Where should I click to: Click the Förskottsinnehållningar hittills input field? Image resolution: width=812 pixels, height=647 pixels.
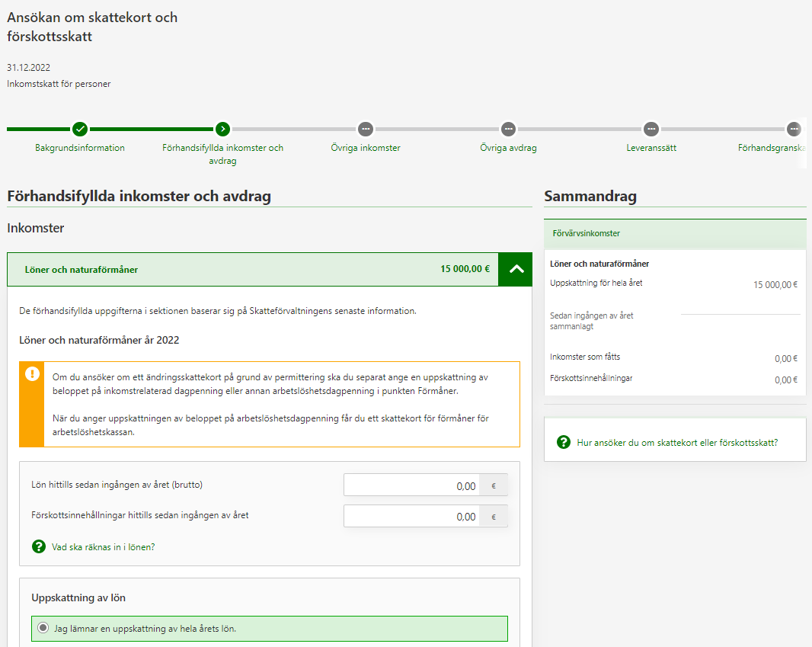pos(411,516)
